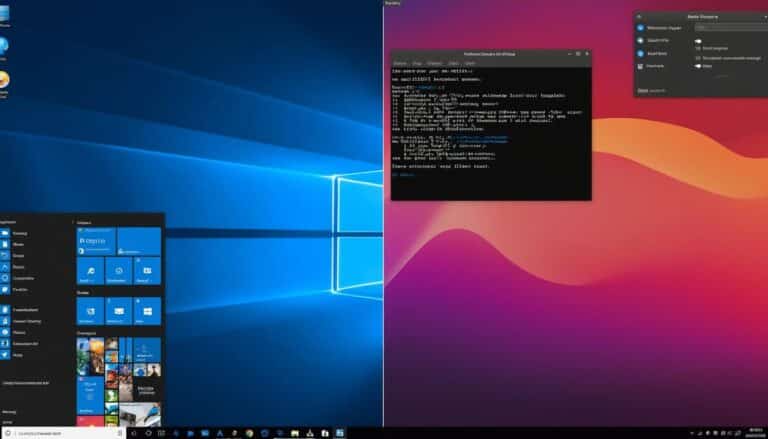Open the Windows logo tile in Start menu
The width and height of the screenshot is (768, 439).
click(147, 311)
